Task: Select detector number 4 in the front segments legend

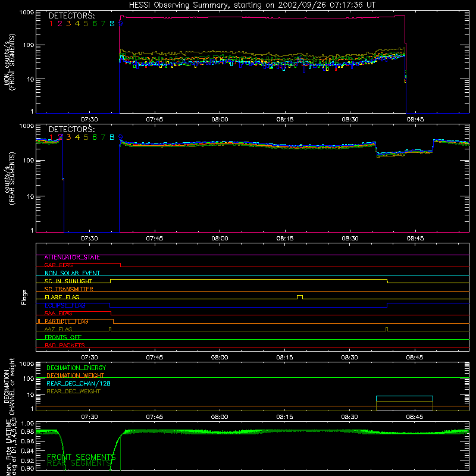Action: coord(77,24)
